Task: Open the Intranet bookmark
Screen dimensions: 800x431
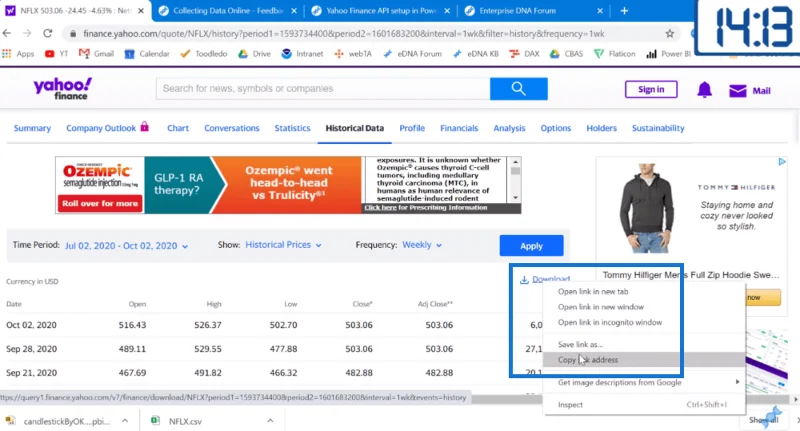Action: tap(303, 54)
